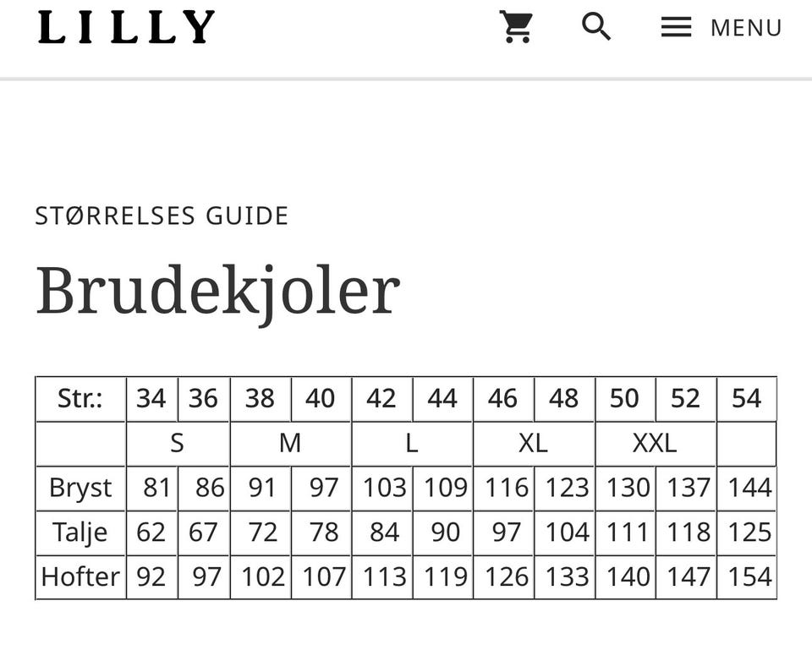Click Talje value 84 cell
812x650 pixels.
tap(384, 533)
